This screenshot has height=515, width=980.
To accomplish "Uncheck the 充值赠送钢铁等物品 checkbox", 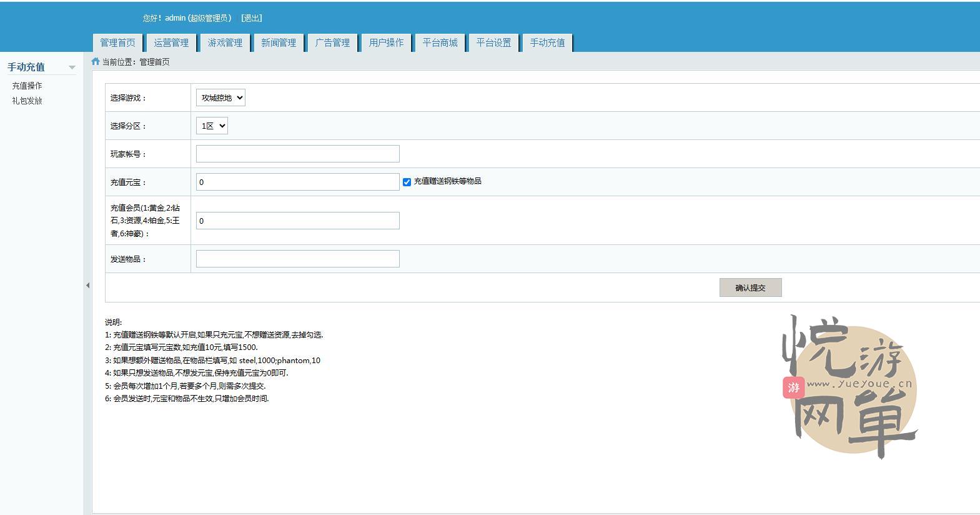I will coord(407,182).
